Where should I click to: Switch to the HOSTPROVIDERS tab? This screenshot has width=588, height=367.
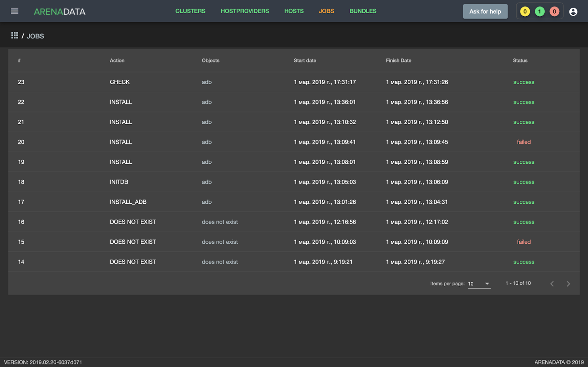[245, 11]
